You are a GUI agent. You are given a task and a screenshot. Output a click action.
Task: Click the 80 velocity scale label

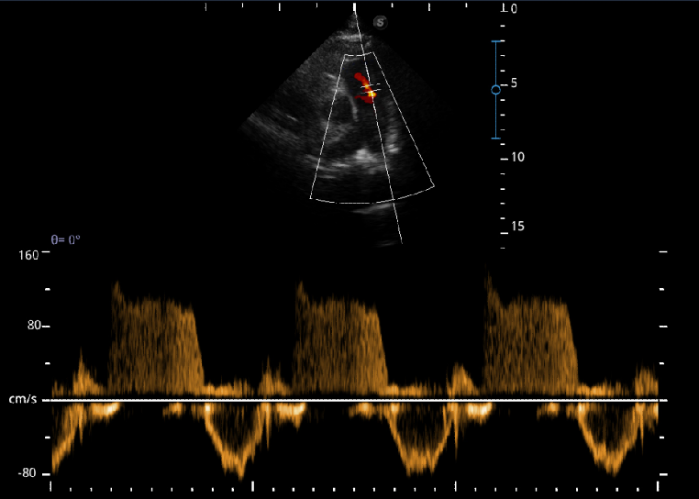(33, 325)
